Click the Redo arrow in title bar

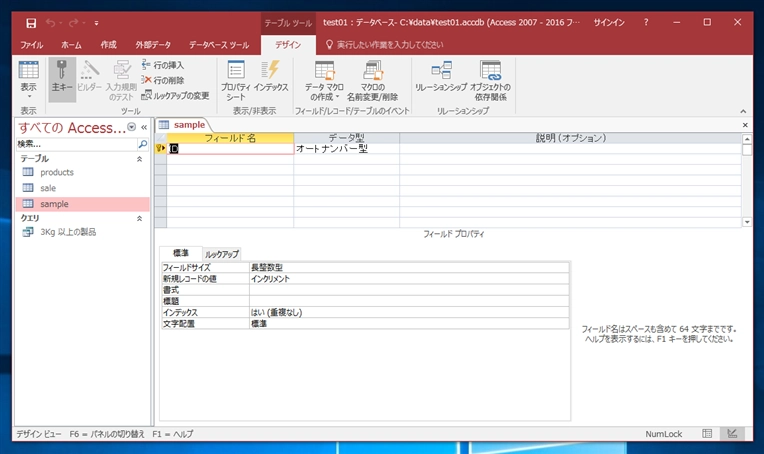tap(74, 23)
